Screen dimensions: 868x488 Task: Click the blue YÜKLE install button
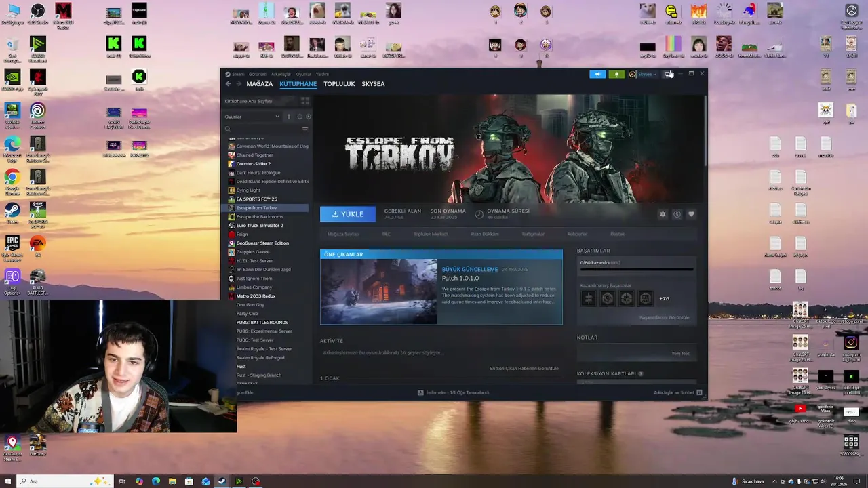(347, 214)
